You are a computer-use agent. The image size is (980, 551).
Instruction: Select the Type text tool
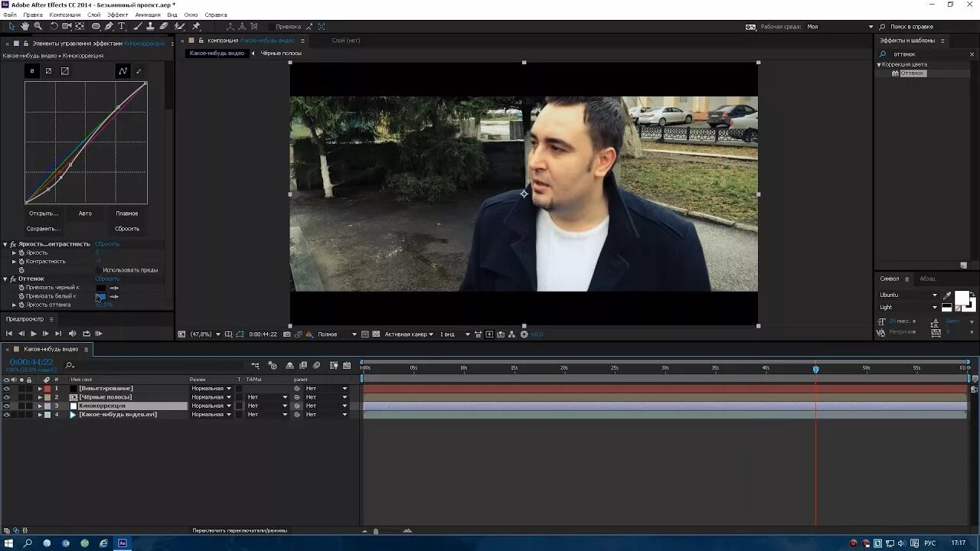coord(122,26)
